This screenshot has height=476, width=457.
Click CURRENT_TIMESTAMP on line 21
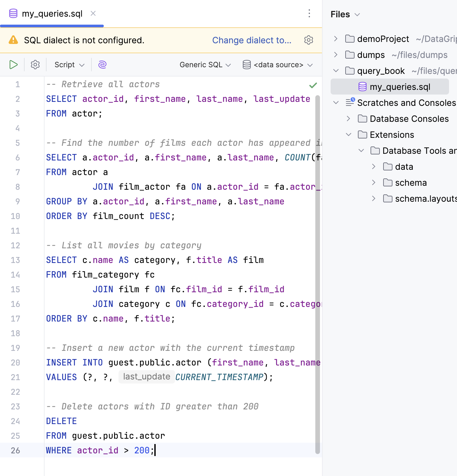tap(220, 377)
